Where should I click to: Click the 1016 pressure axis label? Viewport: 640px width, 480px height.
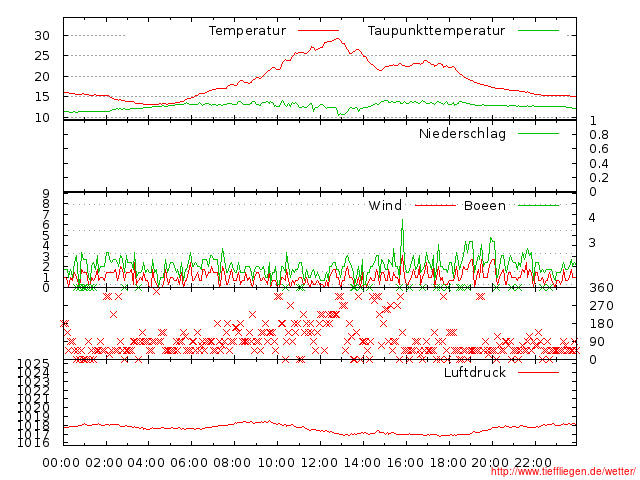click(33, 443)
